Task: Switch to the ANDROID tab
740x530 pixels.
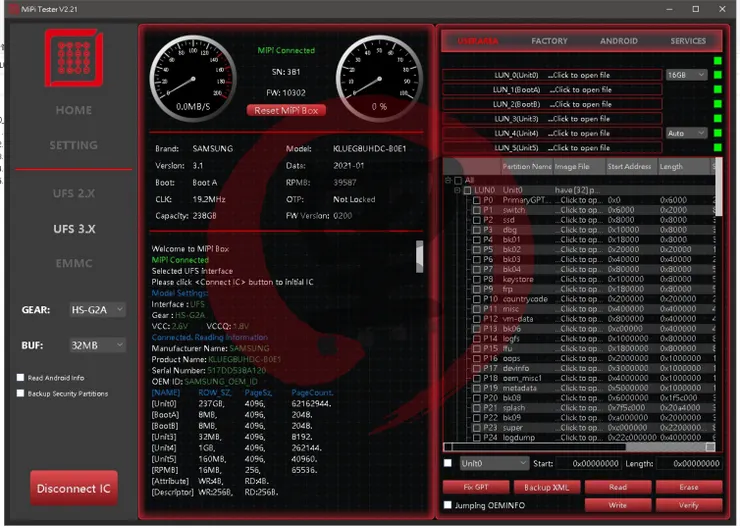Action: coord(619,41)
